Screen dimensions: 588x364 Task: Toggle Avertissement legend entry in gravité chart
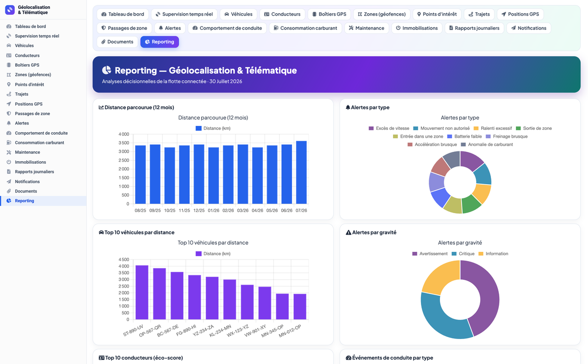(430, 254)
